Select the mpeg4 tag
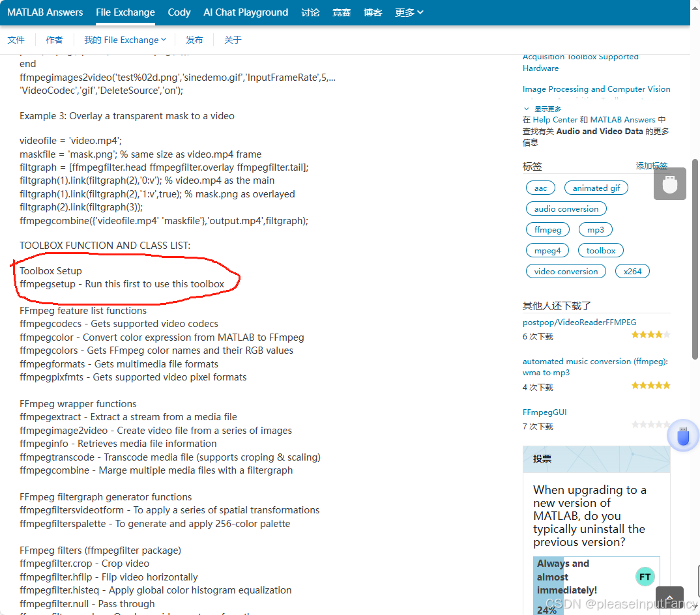This screenshot has width=700, height=615. point(547,250)
